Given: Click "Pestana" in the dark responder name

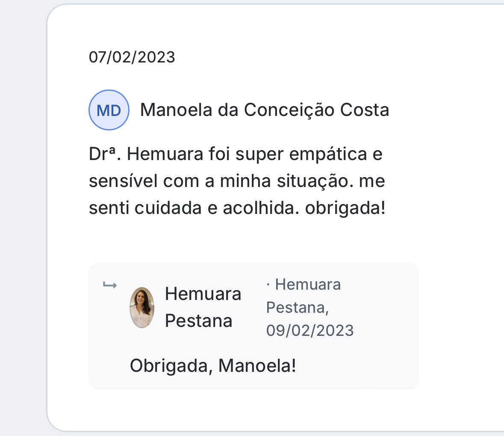Looking at the screenshot, I should tap(198, 321).
